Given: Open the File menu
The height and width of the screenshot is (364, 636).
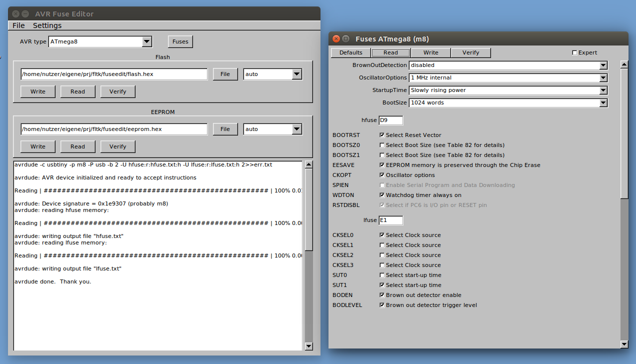Looking at the screenshot, I should tap(18, 25).
